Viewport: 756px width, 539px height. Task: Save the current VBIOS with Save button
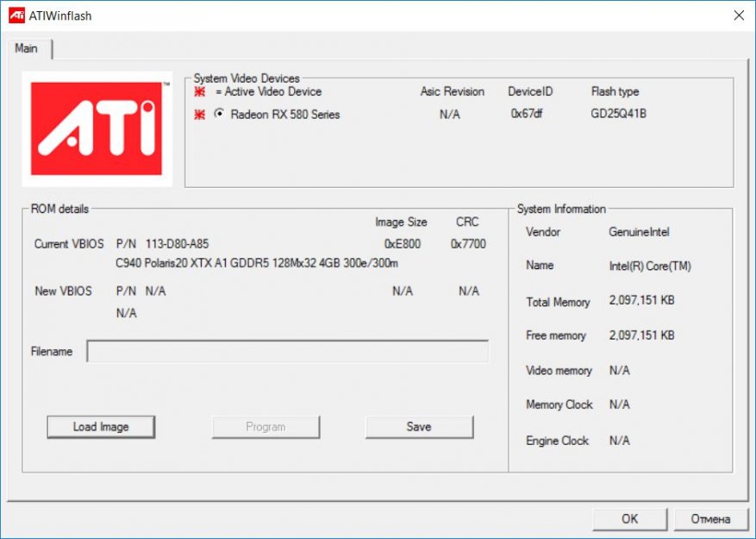click(419, 427)
